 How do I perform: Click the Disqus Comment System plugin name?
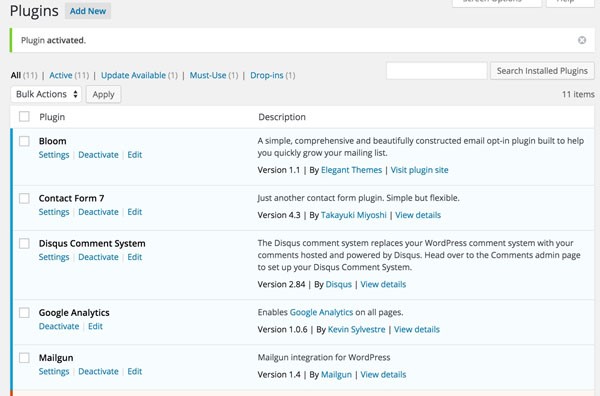tap(92, 243)
